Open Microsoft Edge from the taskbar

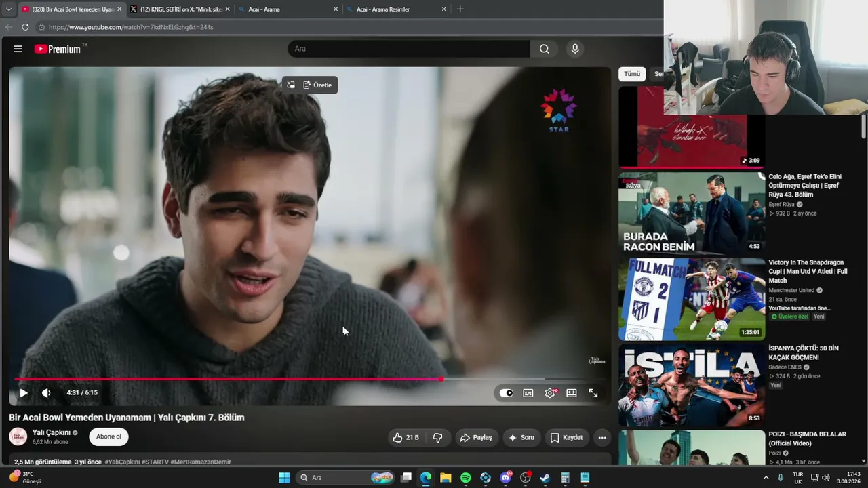426,478
